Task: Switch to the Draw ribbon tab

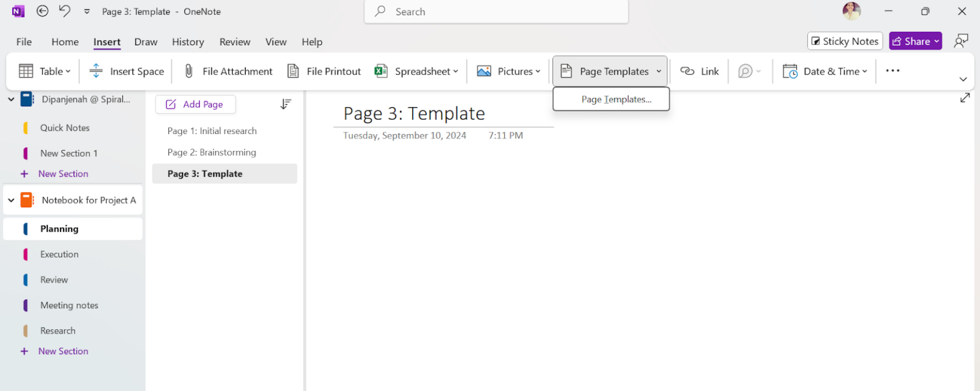Action: pos(145,41)
